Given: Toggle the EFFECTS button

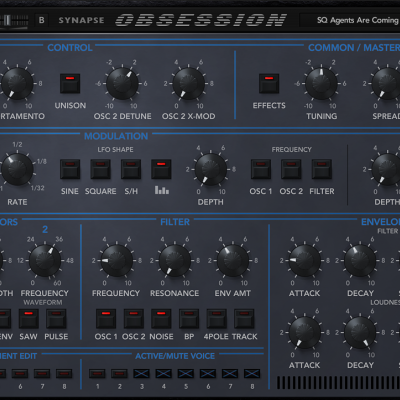Looking at the screenshot, I should (269, 83).
